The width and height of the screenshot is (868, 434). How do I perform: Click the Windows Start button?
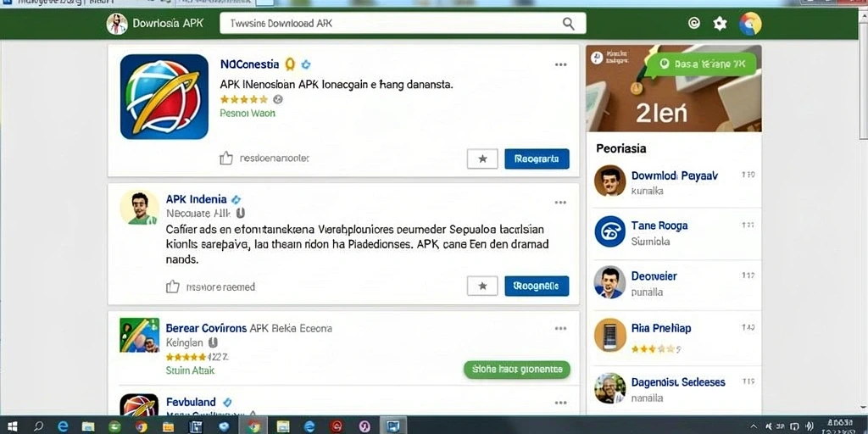coord(12,426)
